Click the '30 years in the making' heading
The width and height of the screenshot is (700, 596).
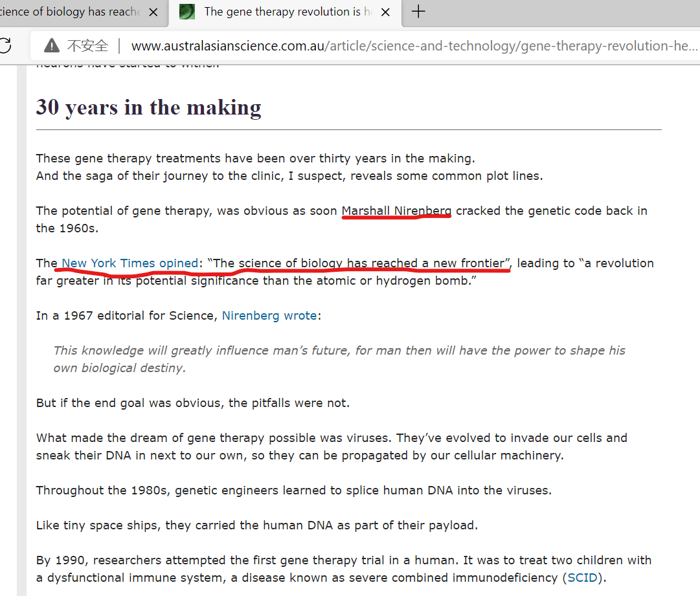149,107
